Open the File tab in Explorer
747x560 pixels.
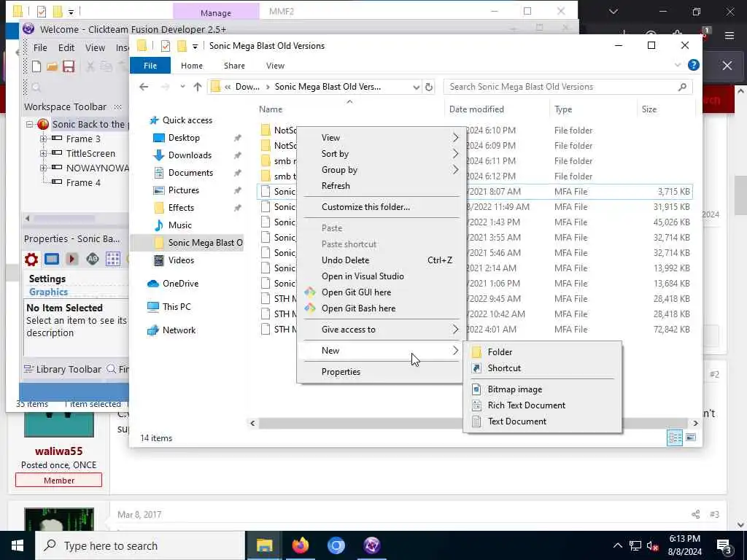point(150,66)
